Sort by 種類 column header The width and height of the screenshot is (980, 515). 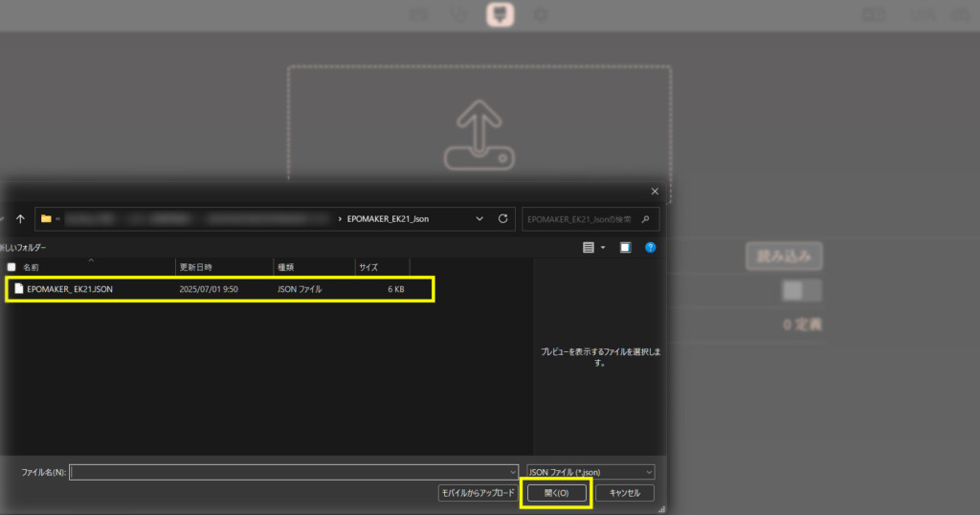pyautogui.click(x=285, y=267)
